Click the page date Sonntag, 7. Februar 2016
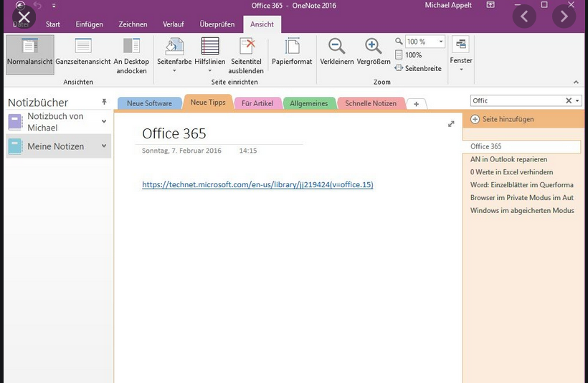 coord(181,151)
